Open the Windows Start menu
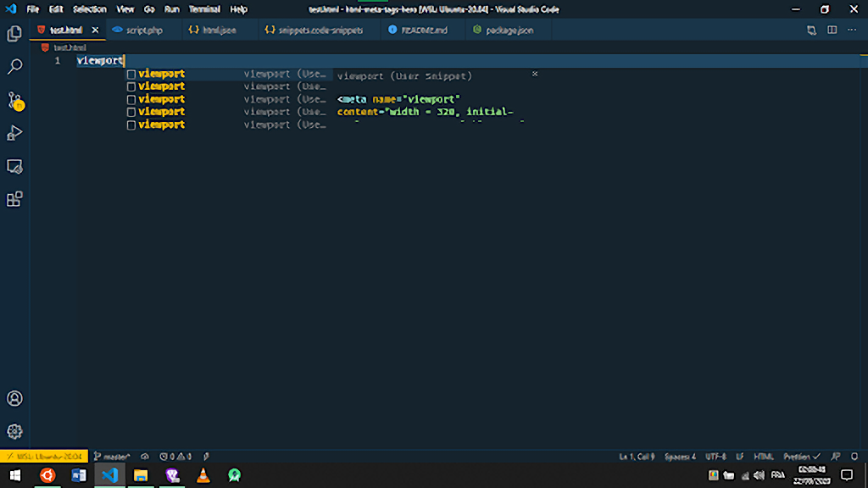This screenshot has width=868, height=488. pyautogui.click(x=15, y=475)
